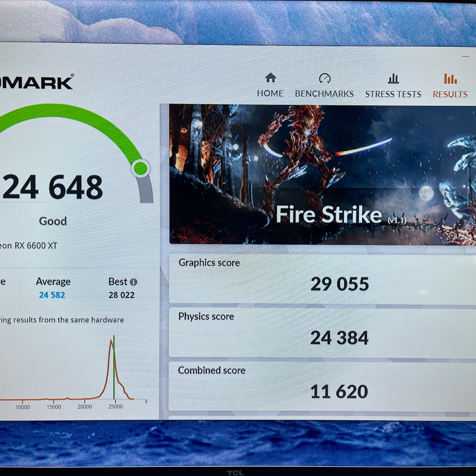Click the 20000 axis label on chart
The height and width of the screenshot is (476, 476).
[85, 407]
